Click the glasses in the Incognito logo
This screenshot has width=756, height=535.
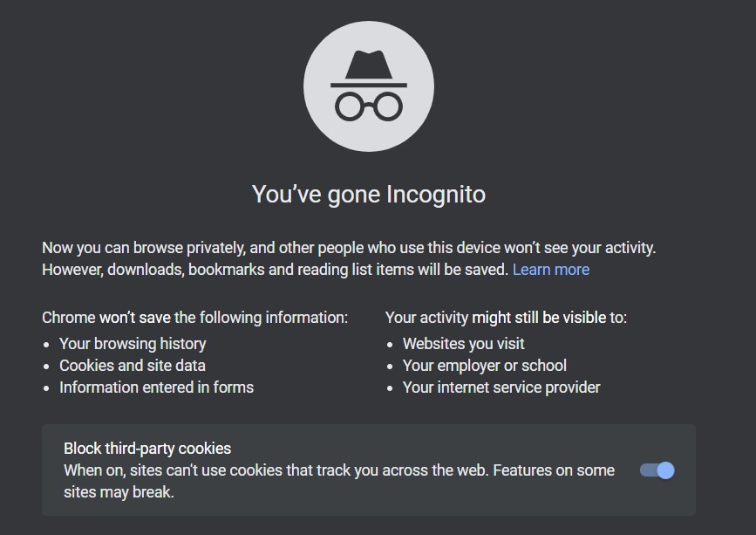[x=368, y=106]
